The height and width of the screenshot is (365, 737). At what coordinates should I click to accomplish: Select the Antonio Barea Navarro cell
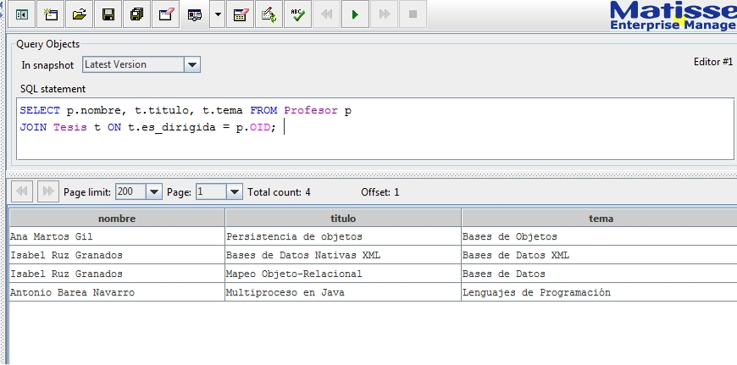[117, 292]
